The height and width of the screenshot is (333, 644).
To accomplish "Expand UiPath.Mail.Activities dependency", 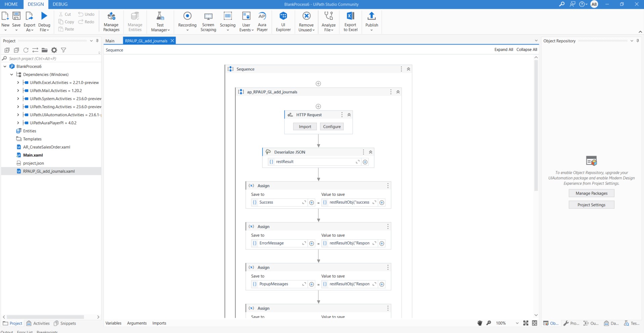I will click(18, 91).
